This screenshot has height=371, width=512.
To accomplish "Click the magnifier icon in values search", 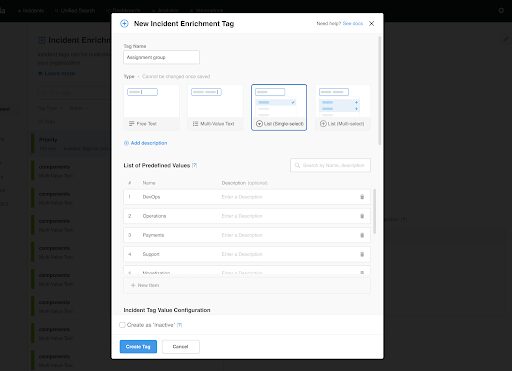I will pyautogui.click(x=297, y=165).
